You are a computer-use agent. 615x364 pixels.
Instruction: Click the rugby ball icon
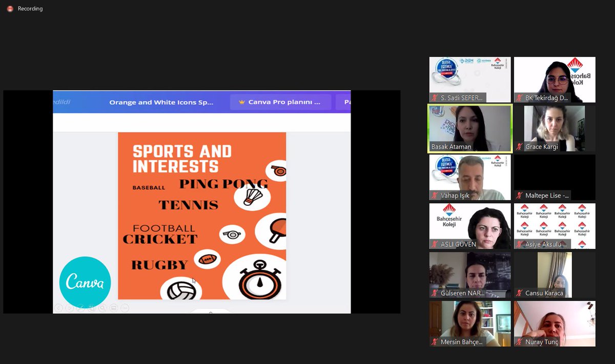click(207, 260)
